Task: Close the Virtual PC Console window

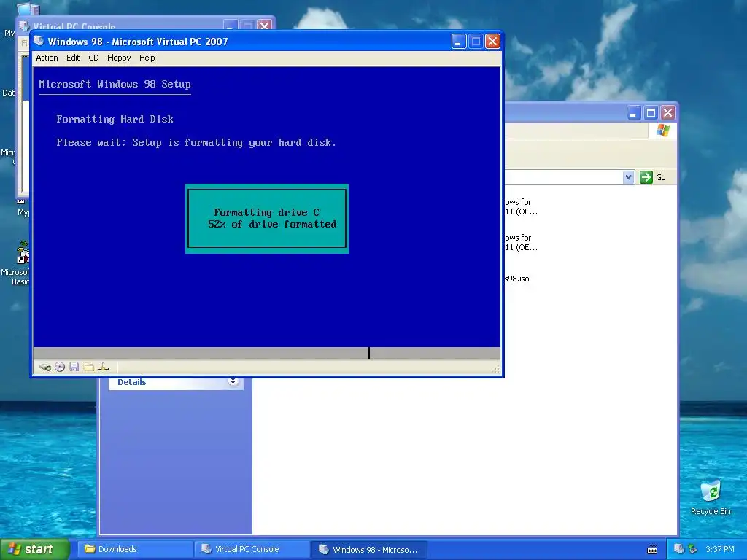Action: click(x=264, y=26)
